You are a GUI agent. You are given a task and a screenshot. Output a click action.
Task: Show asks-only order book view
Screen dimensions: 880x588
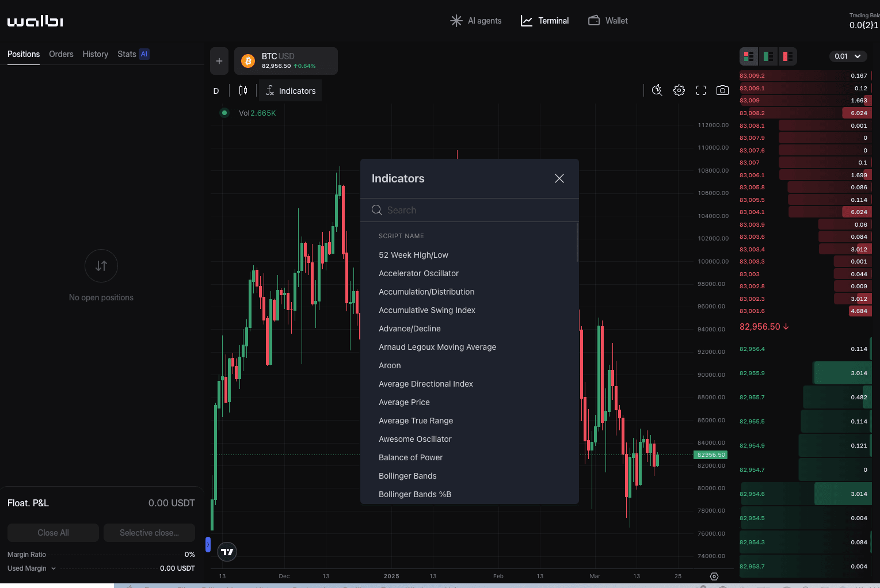[787, 56]
